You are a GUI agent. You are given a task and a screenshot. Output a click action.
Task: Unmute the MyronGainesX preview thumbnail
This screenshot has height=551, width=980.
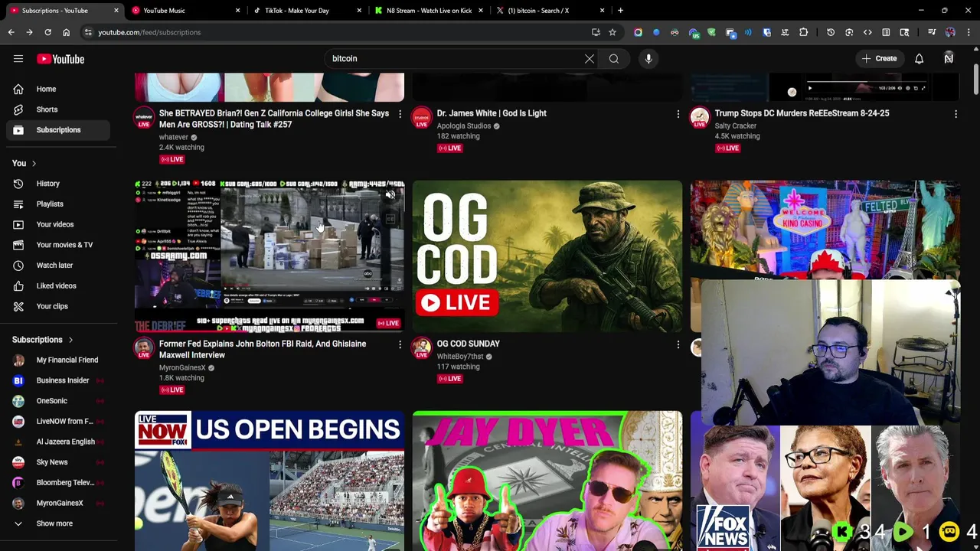(x=390, y=195)
